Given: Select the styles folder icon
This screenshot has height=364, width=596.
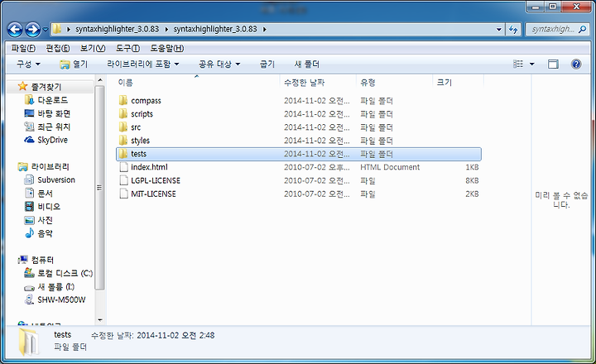Looking at the screenshot, I should pos(123,140).
